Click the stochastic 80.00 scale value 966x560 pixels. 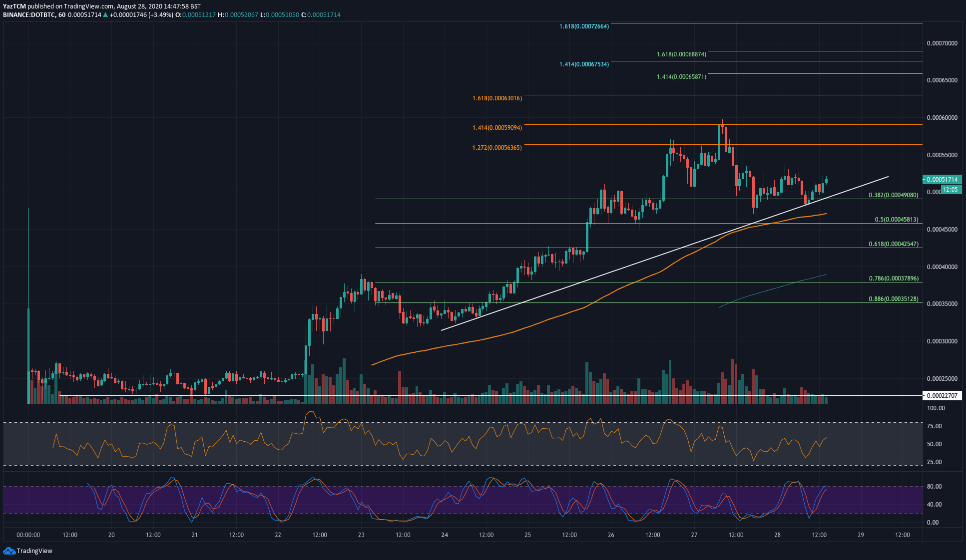pyautogui.click(x=934, y=486)
